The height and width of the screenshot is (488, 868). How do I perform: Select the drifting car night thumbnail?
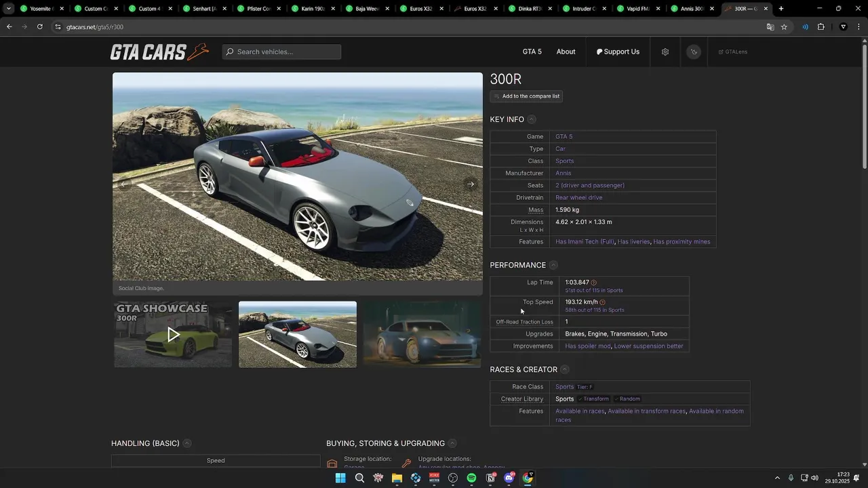422,334
